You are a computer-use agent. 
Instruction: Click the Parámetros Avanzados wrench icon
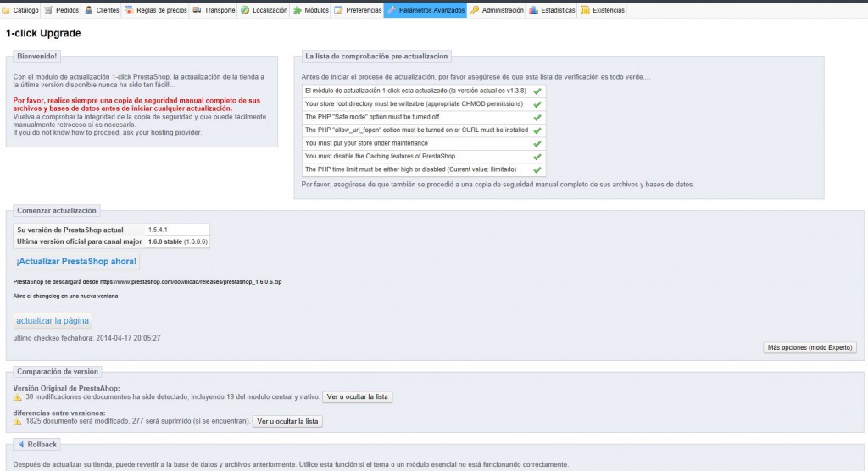click(392, 10)
